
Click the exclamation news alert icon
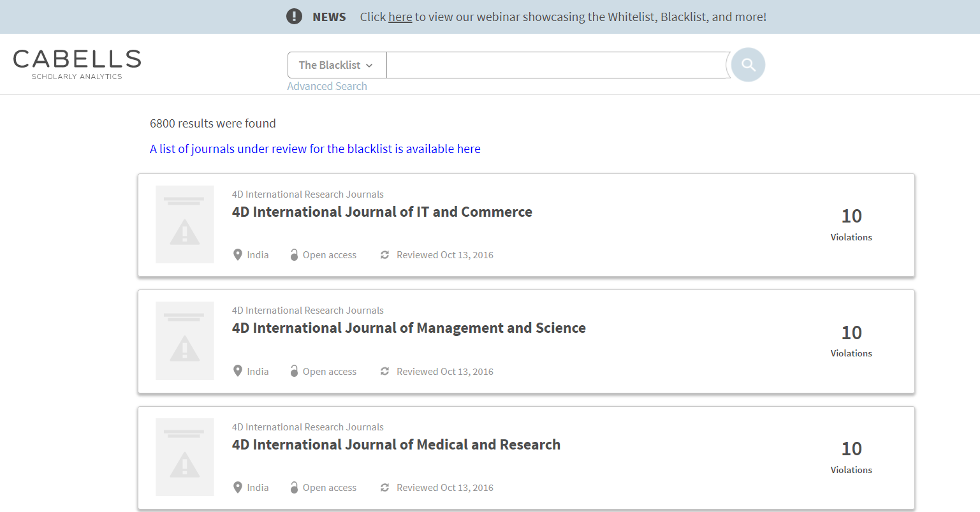[x=294, y=17]
